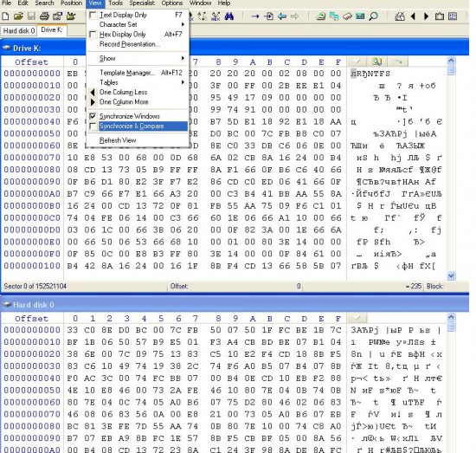Click the icon left of the black triangles

pyautogui.click(x=400, y=16)
